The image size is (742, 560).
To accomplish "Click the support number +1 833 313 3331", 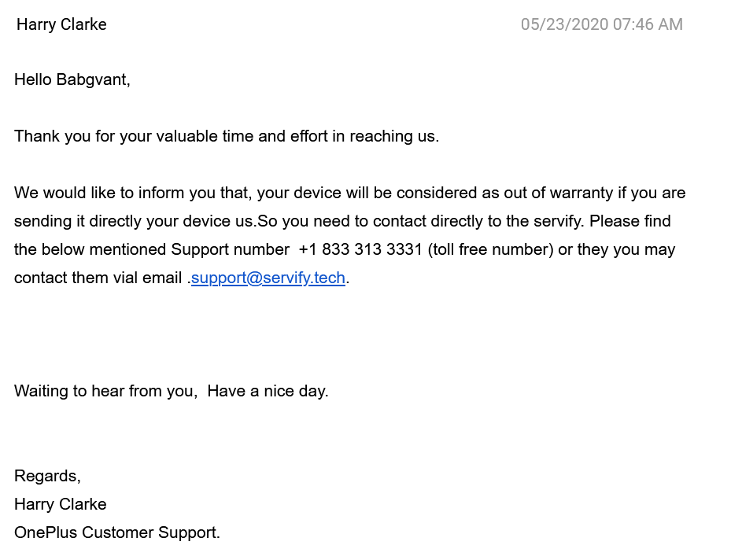I will click(x=360, y=249).
